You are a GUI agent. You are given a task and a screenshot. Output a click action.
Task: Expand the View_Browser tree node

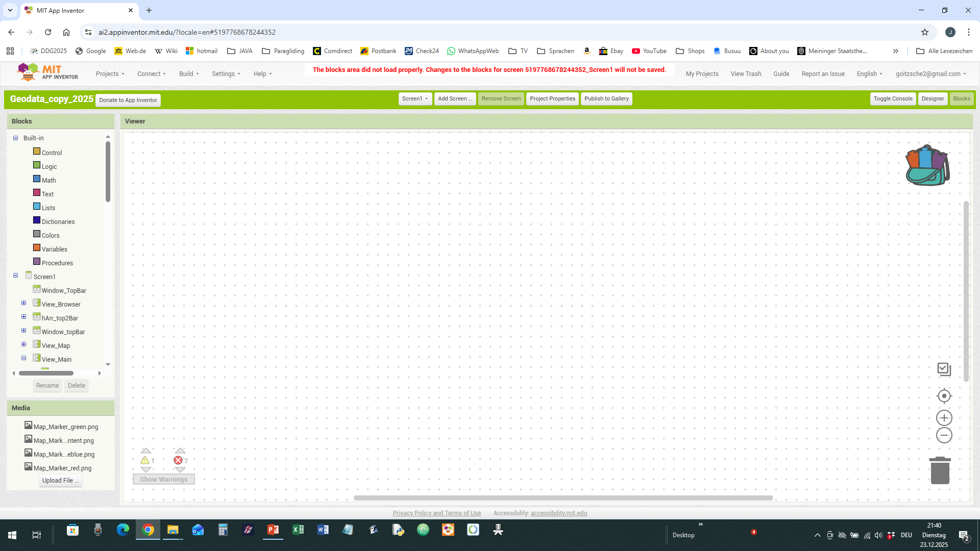[x=23, y=303]
